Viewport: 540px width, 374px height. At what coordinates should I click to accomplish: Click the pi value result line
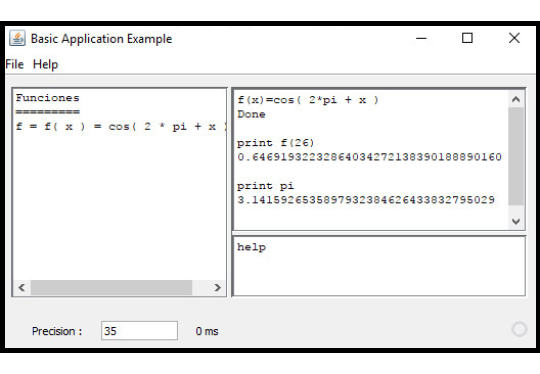[366, 200]
